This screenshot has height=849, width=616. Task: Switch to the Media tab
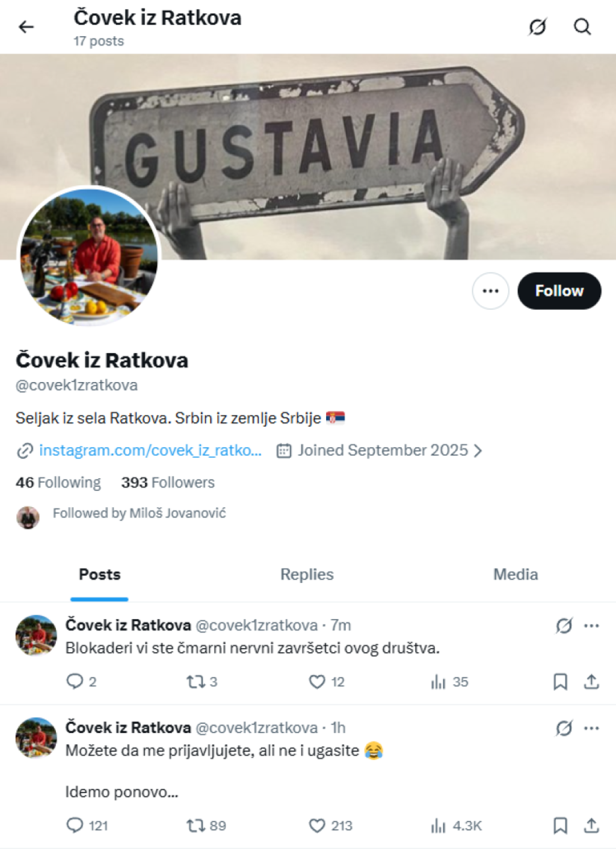click(516, 575)
